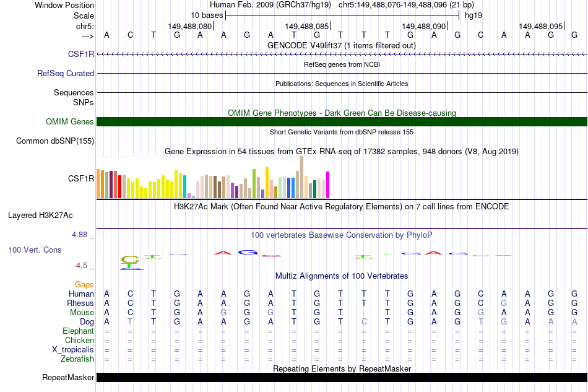The width and height of the screenshot is (588, 392).
Task: Click the Scale label
Action: (84, 15)
